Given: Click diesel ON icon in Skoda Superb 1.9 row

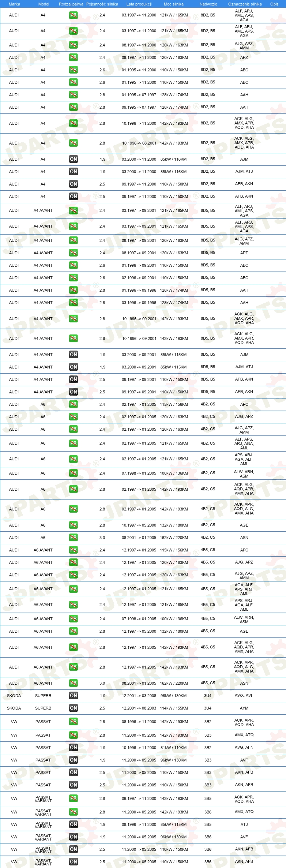Looking at the screenshot, I should (73, 696).
